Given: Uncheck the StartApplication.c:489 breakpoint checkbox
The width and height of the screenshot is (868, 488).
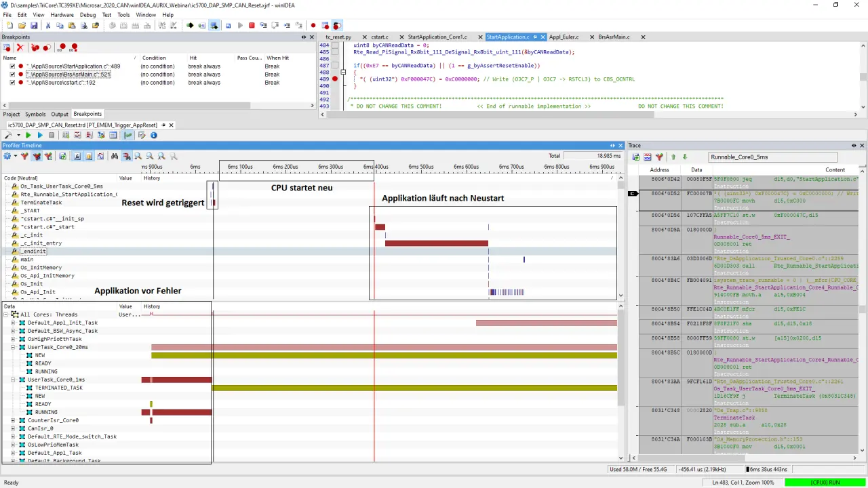Looking at the screenshot, I should 12,66.
